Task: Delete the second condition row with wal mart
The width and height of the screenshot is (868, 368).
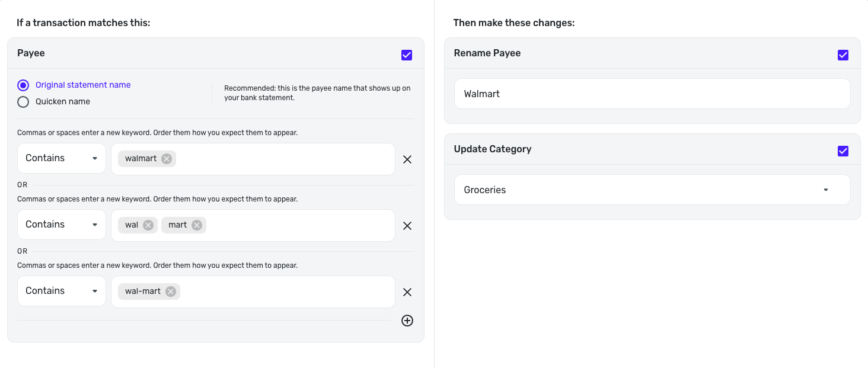Action: (x=407, y=226)
